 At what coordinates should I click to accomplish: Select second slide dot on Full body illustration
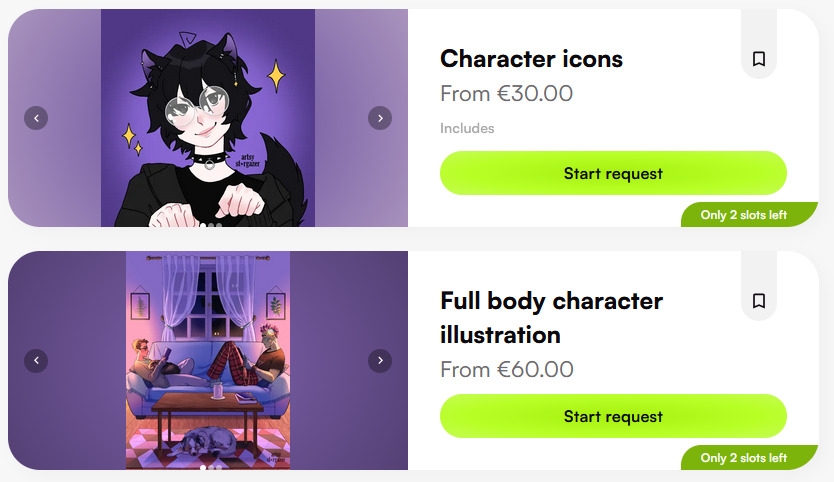211,467
